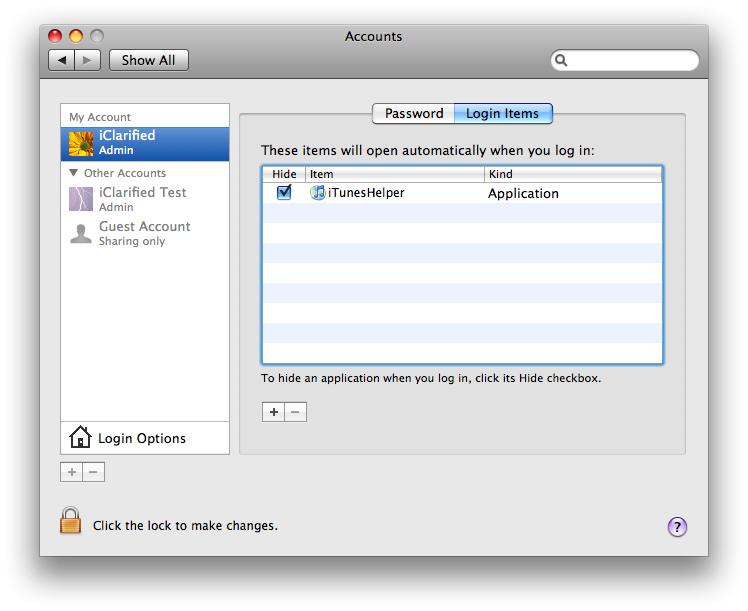Select the iClarified Test lightning avatar
Viewport: 748px width, 611px height.
pyautogui.click(x=81, y=199)
